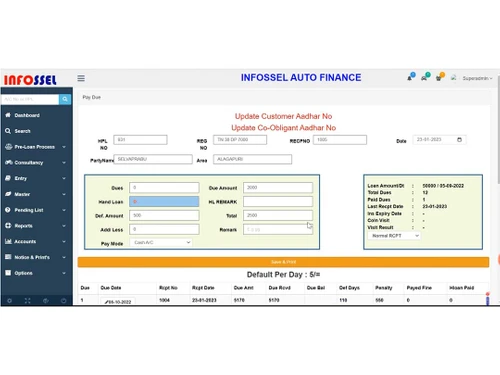This screenshot has height=375, width=500.
Task: Expand the Pending List menu chevron
Action: 64,210
